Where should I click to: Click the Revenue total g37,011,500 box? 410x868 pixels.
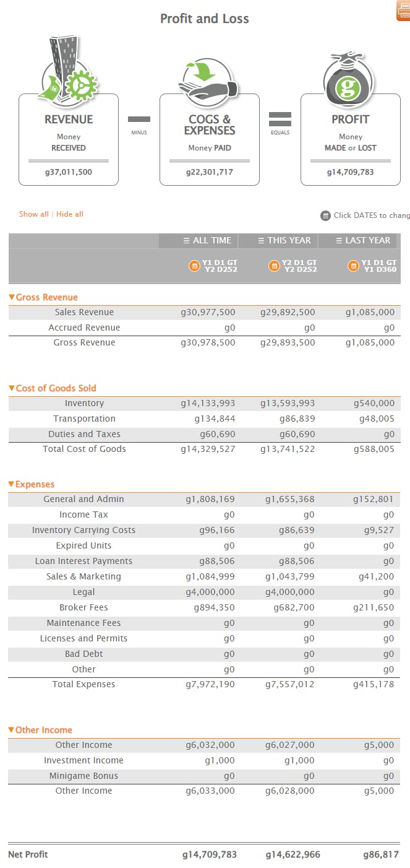click(69, 172)
